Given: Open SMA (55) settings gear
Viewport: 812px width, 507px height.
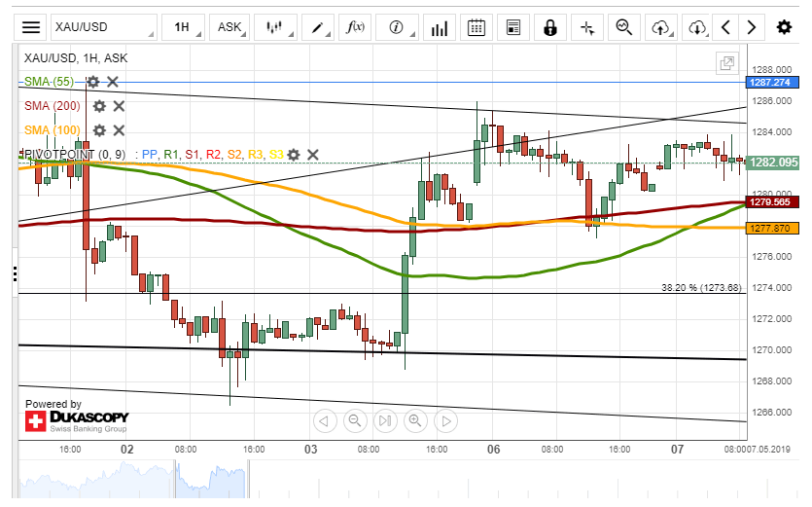Looking at the screenshot, I should point(92,82).
